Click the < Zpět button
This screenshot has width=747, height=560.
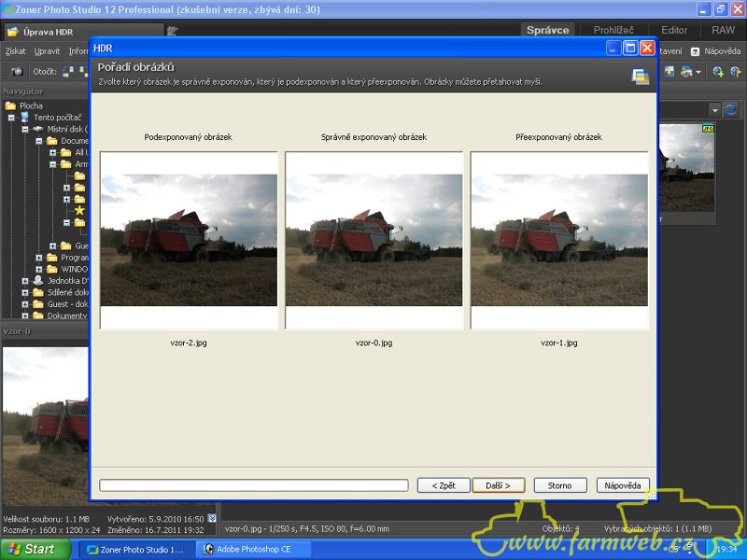tap(444, 485)
